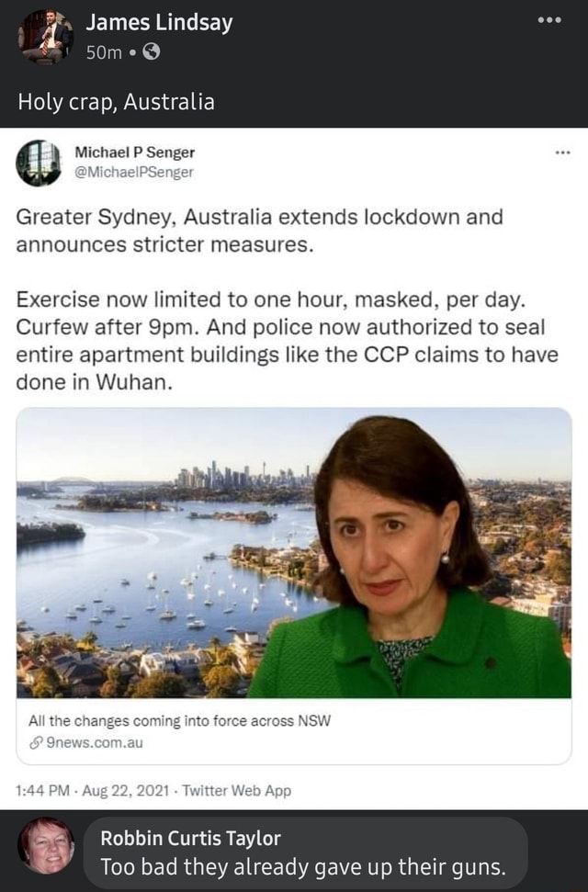Click the Twitter Web App source label
This screenshot has height=892, width=588.
click(x=237, y=791)
